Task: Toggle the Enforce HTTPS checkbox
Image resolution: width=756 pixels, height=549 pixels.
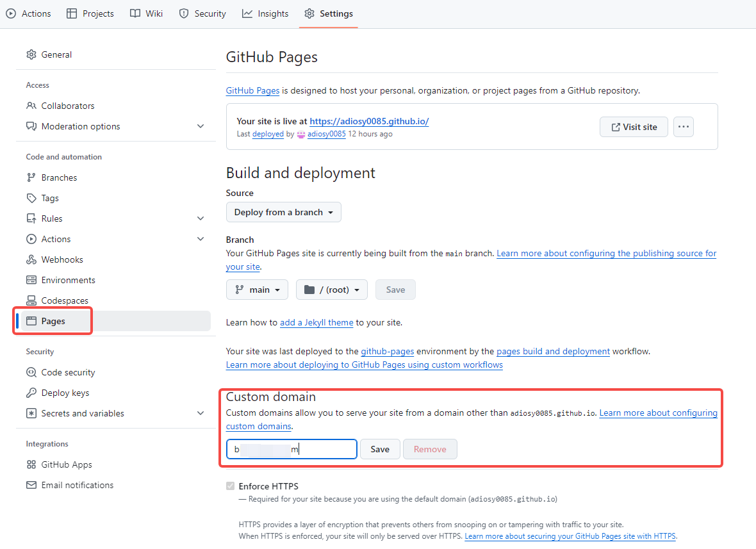Action: click(231, 486)
